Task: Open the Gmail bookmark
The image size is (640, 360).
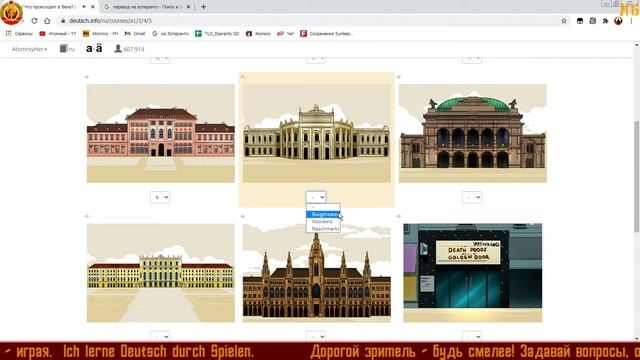Action: click(x=135, y=33)
